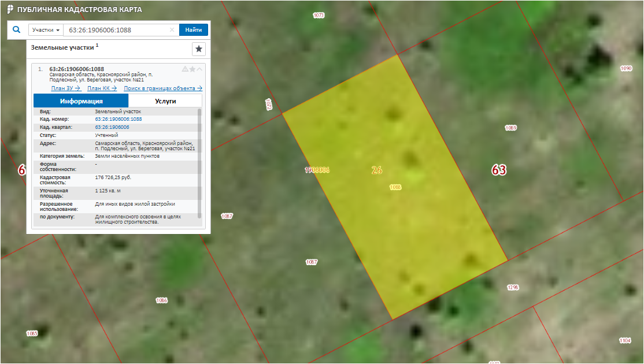This screenshot has width=644, height=364.
Task: Click parcel label 1104 on the map
Action: point(625,341)
